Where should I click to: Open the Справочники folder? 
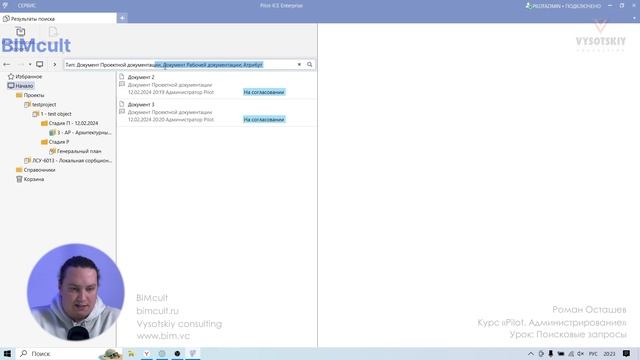[x=39, y=170]
